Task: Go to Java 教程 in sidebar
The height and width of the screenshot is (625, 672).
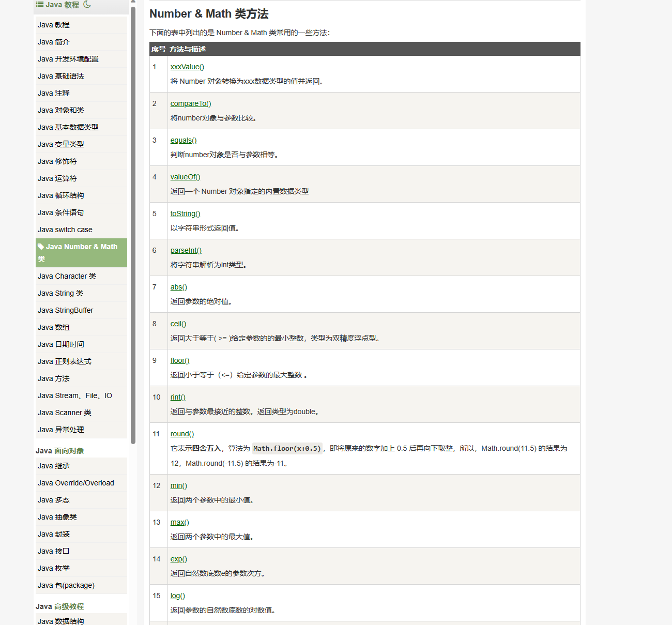Action: point(81,25)
